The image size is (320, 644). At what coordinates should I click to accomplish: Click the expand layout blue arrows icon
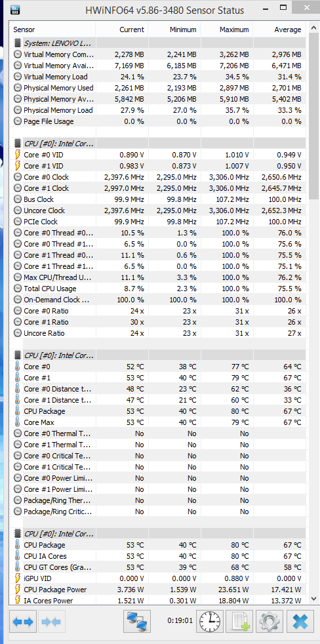(23, 622)
